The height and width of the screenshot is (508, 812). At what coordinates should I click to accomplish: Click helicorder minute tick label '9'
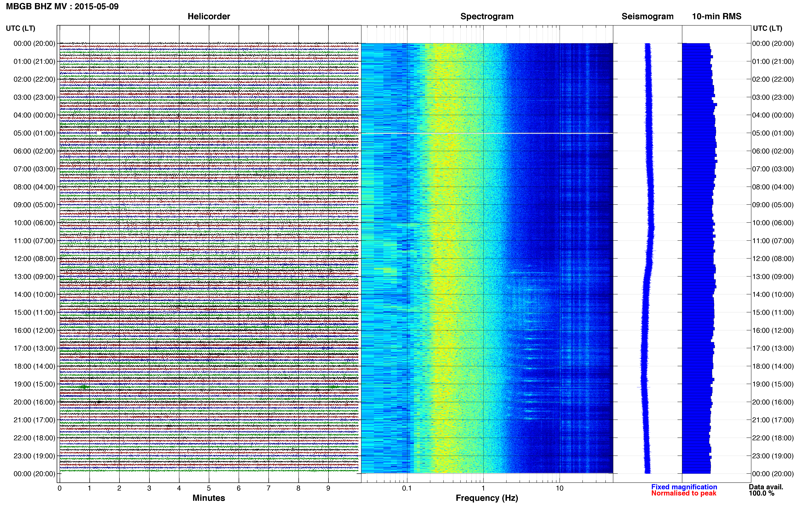point(328,488)
